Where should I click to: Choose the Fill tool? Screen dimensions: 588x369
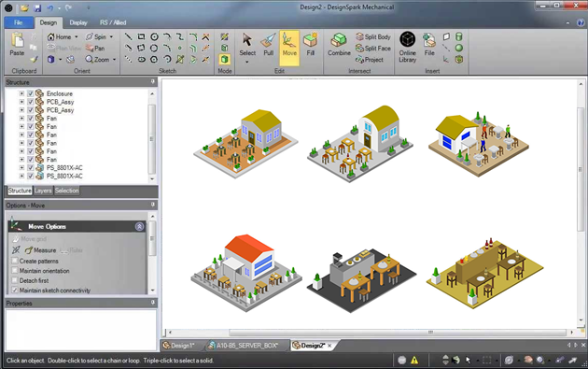click(311, 45)
